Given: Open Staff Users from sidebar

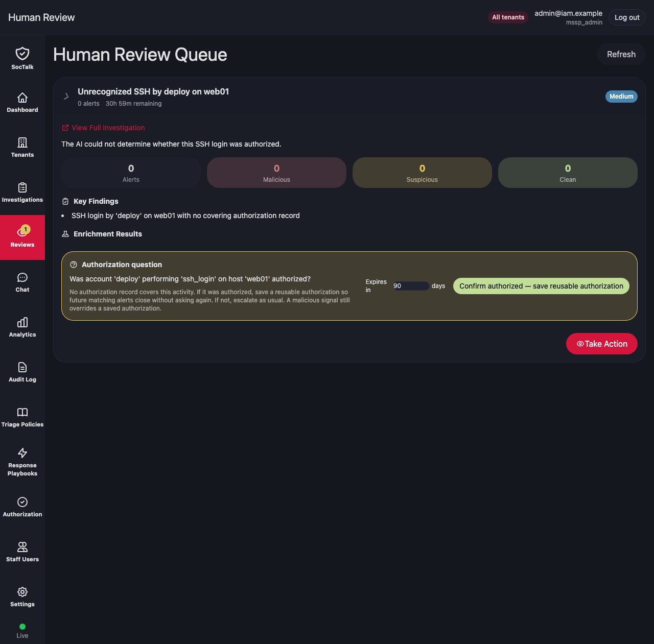Looking at the screenshot, I should [22, 552].
